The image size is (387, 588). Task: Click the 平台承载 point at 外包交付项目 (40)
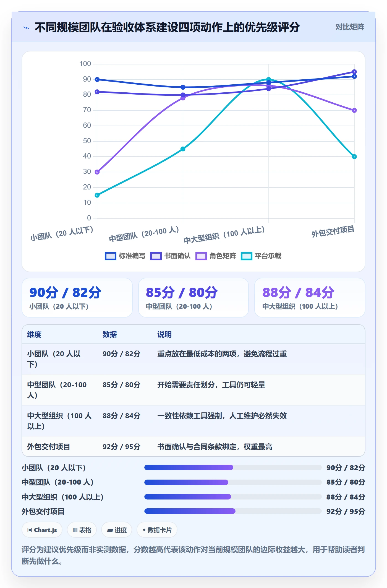click(354, 157)
